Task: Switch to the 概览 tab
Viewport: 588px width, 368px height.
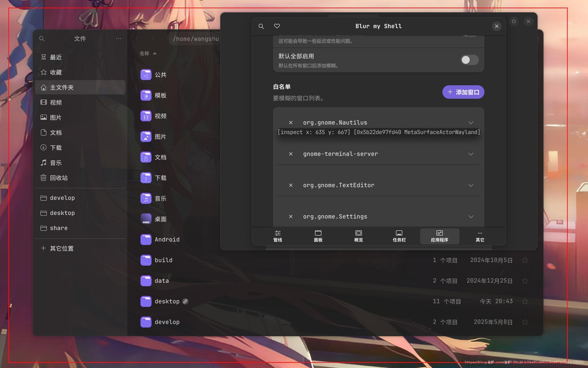Action: tap(359, 236)
